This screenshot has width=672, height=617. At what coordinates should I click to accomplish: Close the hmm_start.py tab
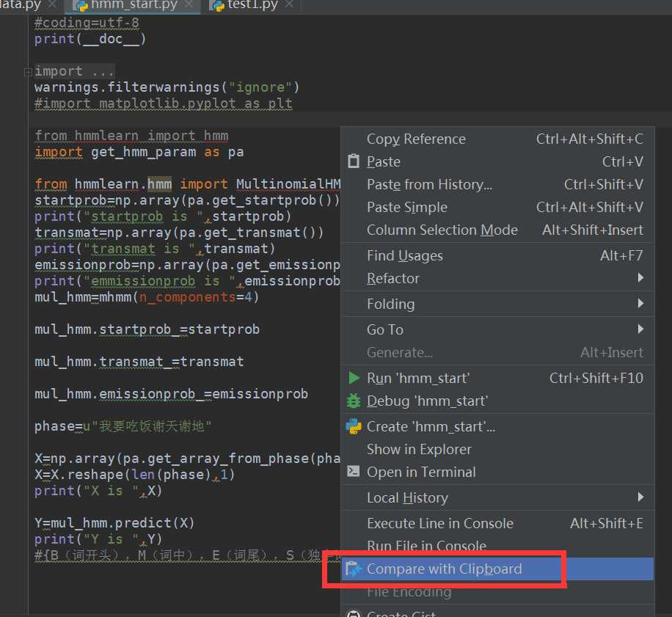coord(189,4)
